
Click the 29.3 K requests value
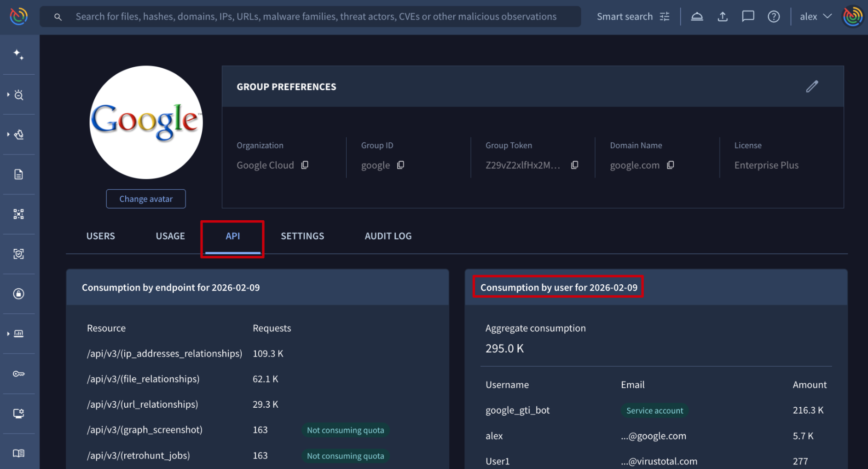tap(266, 404)
